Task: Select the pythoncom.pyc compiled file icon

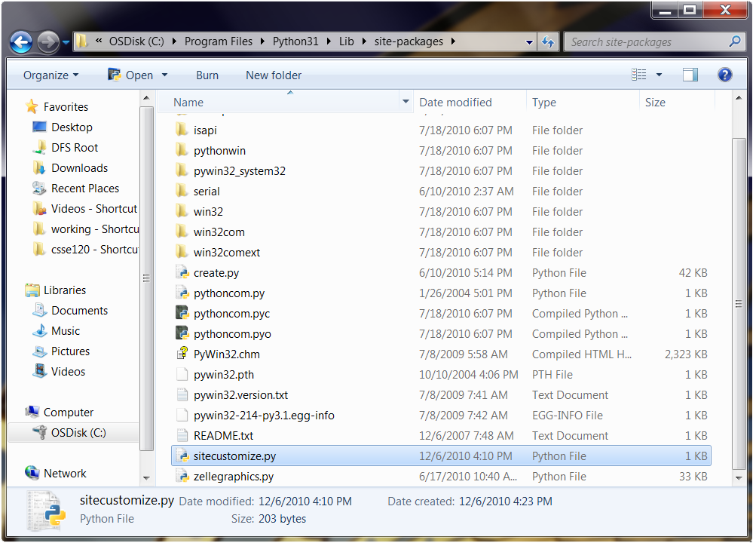Action: coord(182,314)
